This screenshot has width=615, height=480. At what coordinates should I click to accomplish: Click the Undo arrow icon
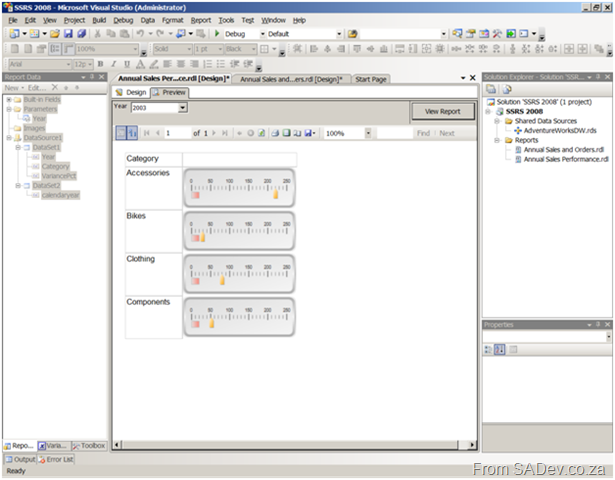pos(140,34)
